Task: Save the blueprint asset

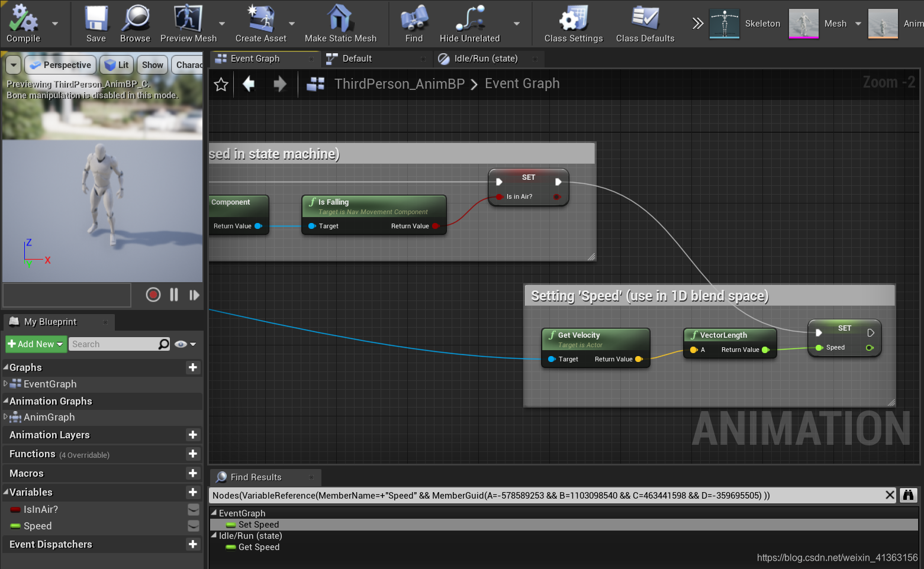Action: point(96,24)
